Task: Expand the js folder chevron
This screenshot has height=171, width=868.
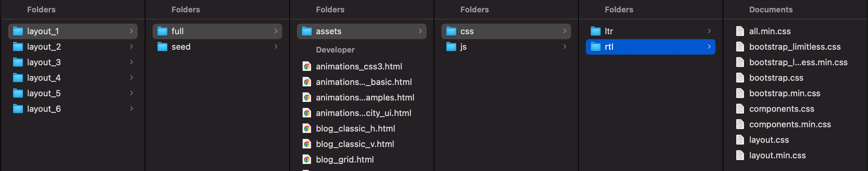Action: tap(565, 47)
